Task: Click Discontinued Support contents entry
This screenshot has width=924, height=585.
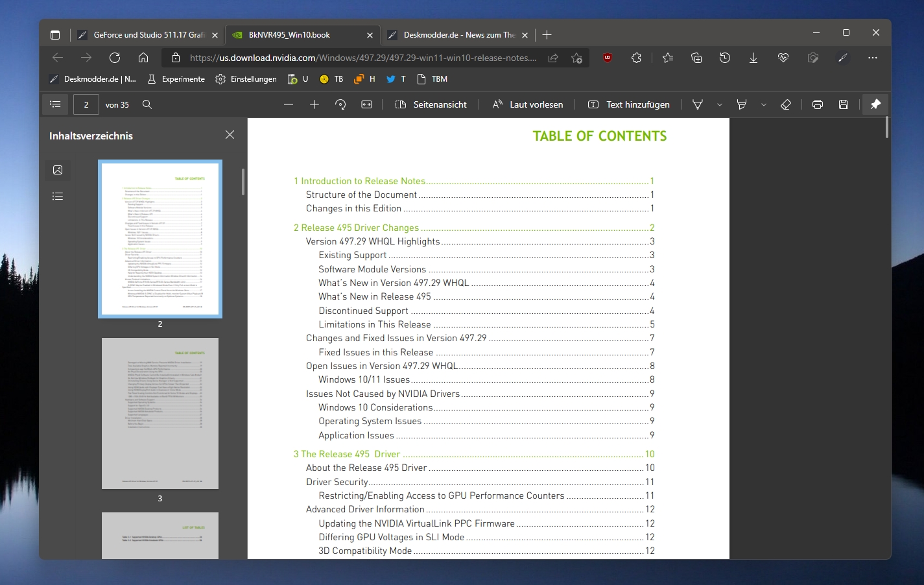Action: pos(486,311)
